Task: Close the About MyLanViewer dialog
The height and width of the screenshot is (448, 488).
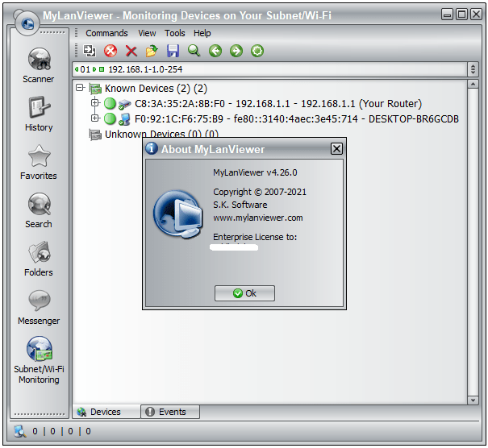Action: click(x=336, y=149)
